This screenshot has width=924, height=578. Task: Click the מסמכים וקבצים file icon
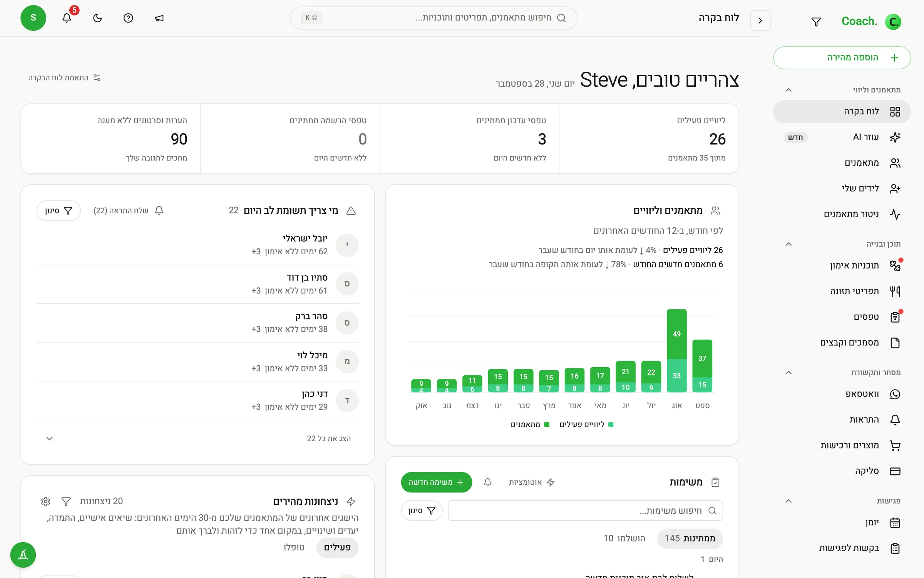tap(895, 343)
